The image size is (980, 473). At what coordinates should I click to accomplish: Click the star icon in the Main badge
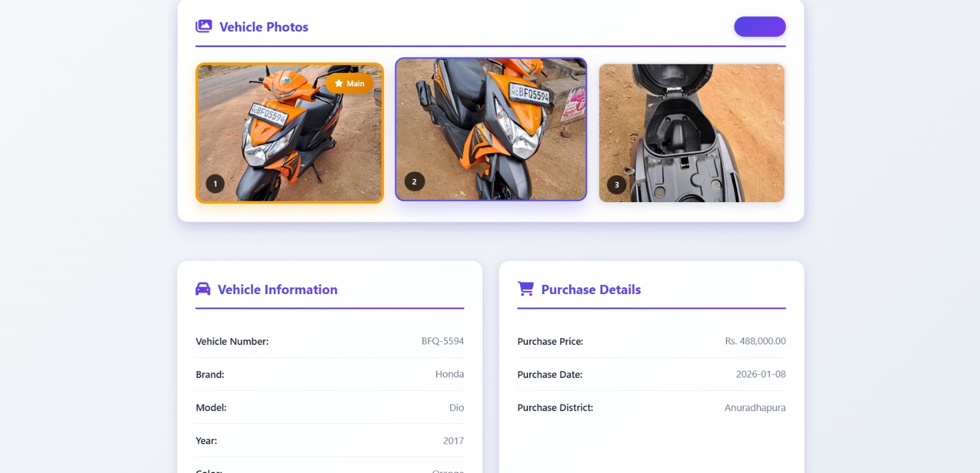339,83
